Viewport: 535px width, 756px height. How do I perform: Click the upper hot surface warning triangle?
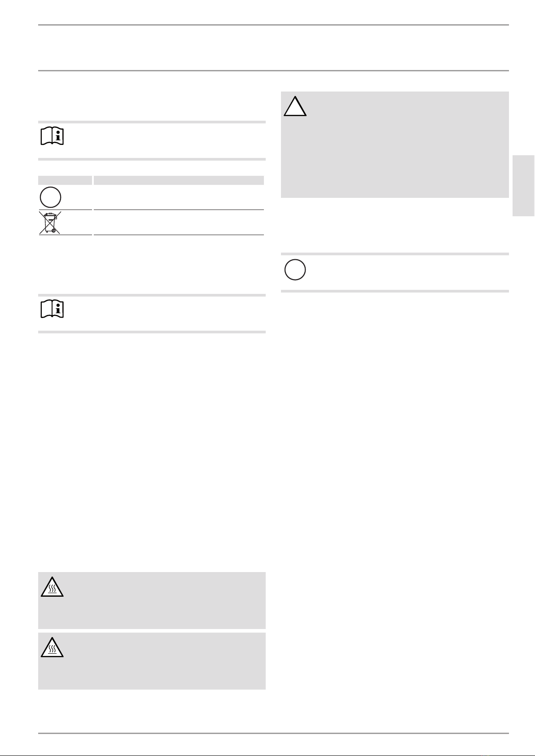click(52, 586)
